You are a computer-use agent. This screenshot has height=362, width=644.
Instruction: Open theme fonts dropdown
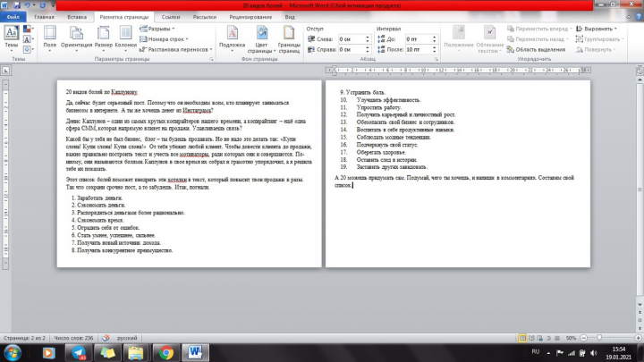point(29,39)
